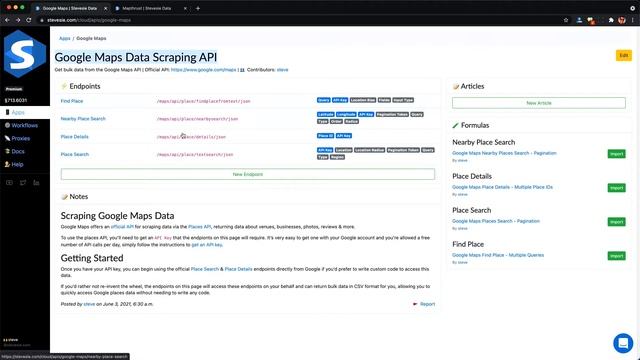This screenshot has width=640, height=360.
Task: Click the browser address bar
Action: coord(302,20)
